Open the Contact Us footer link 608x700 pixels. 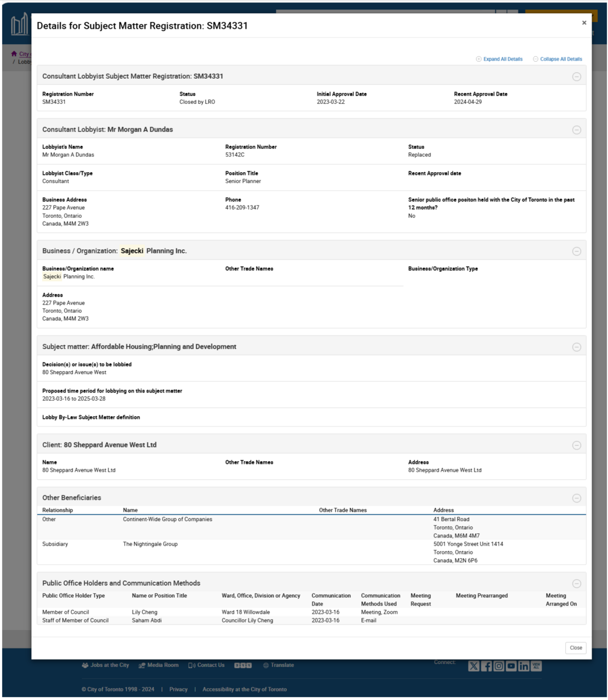point(210,666)
